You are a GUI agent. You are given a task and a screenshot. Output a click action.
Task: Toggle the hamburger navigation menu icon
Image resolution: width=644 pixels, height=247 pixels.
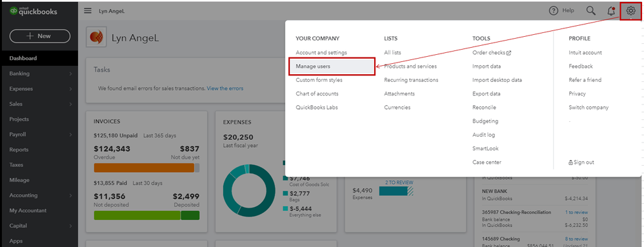pos(88,11)
